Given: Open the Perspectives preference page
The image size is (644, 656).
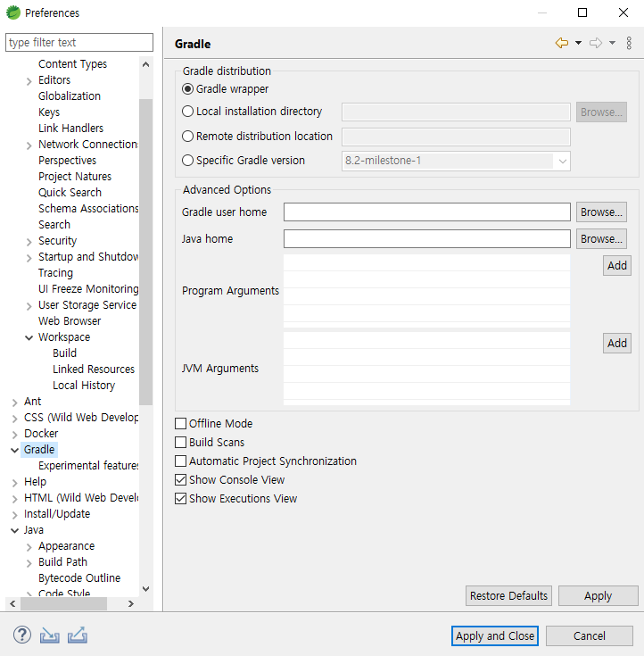Looking at the screenshot, I should [67, 161].
